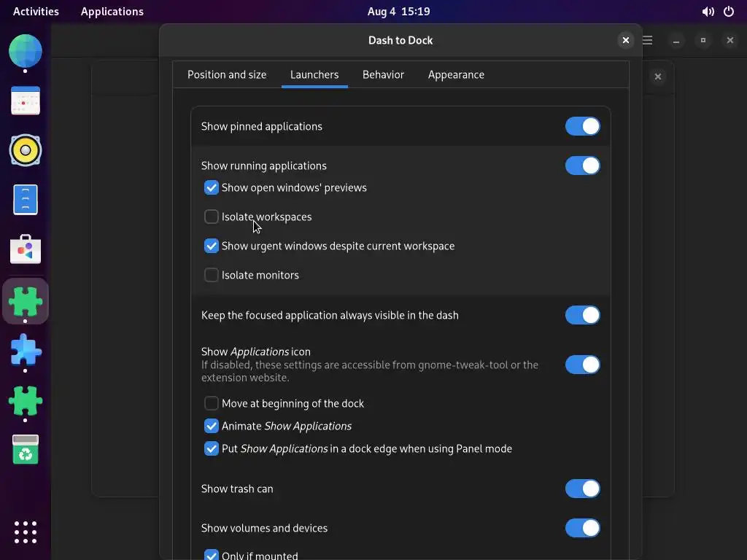
Task: Turn off Show trash can switch
Action: pos(582,489)
